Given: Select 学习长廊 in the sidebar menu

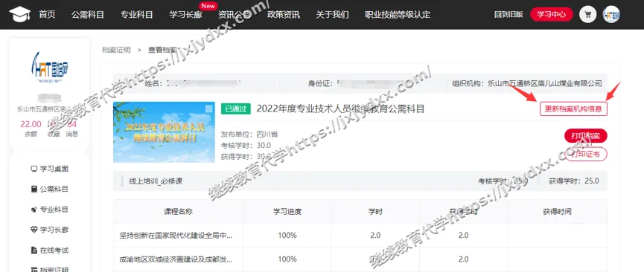Looking at the screenshot, I should point(54,230).
